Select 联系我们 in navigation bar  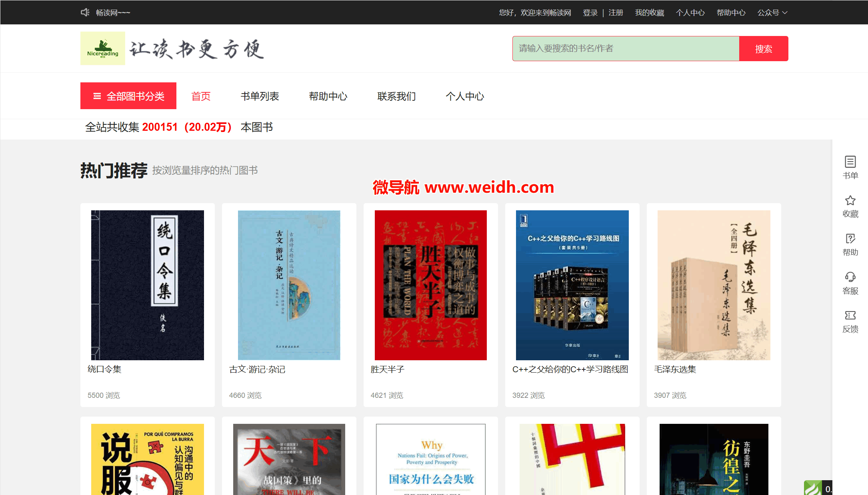396,96
